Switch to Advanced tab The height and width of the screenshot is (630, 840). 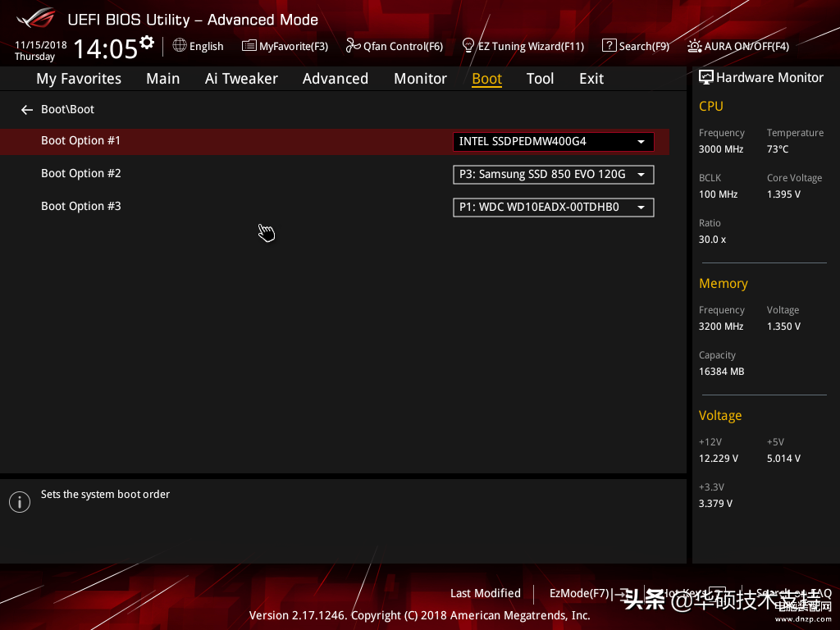336,79
